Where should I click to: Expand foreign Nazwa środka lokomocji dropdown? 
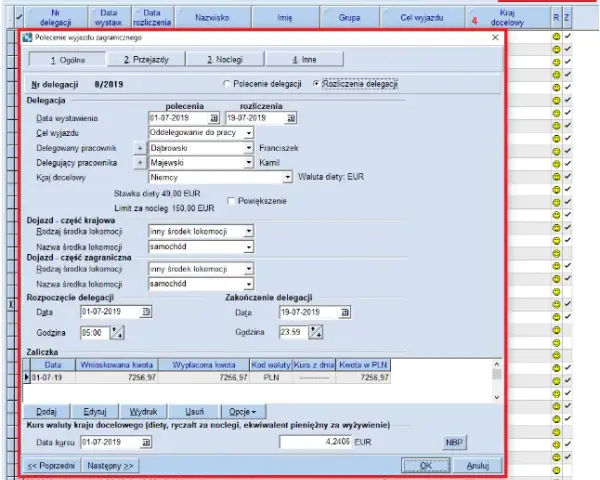pos(249,284)
